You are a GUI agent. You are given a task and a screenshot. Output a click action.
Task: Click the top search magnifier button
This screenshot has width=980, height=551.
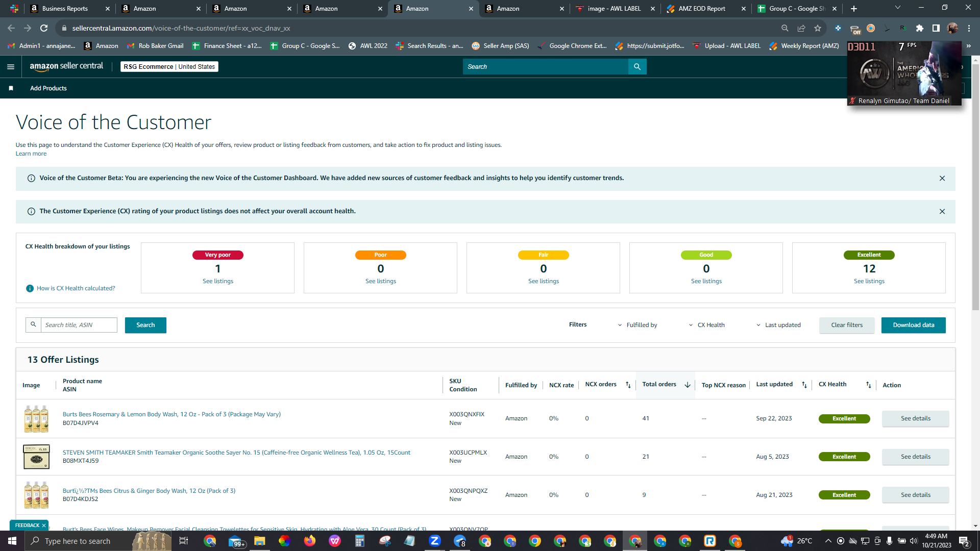637,67
